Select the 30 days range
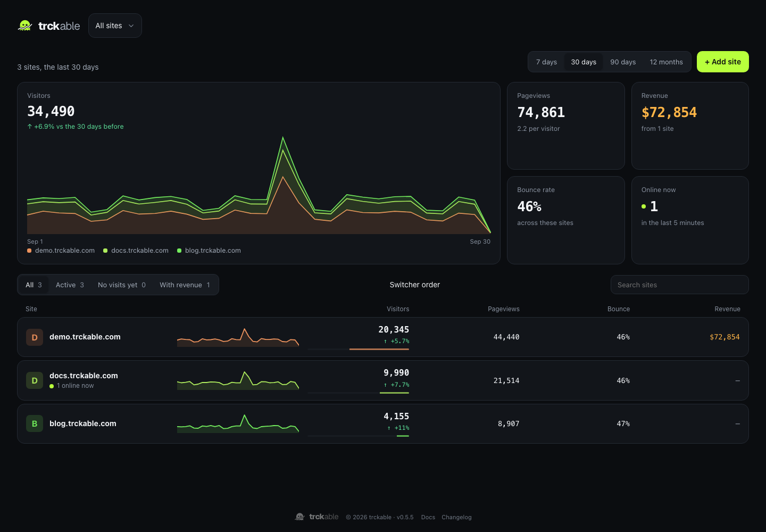The width and height of the screenshot is (766, 532). tap(584, 62)
